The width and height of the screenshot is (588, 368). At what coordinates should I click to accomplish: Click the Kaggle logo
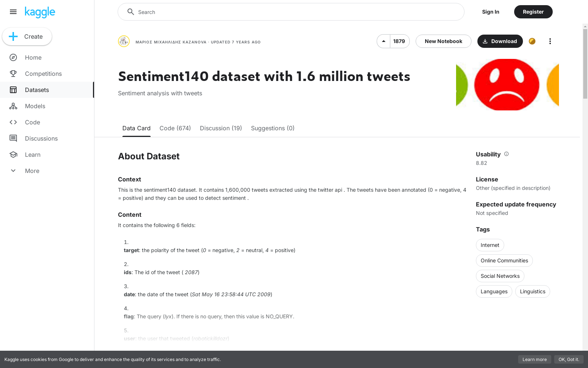point(40,12)
